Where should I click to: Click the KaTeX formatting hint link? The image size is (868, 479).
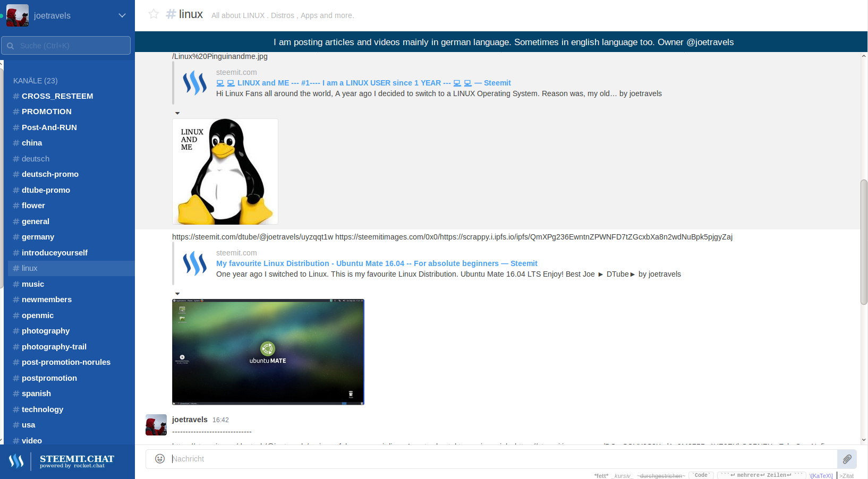(821, 476)
